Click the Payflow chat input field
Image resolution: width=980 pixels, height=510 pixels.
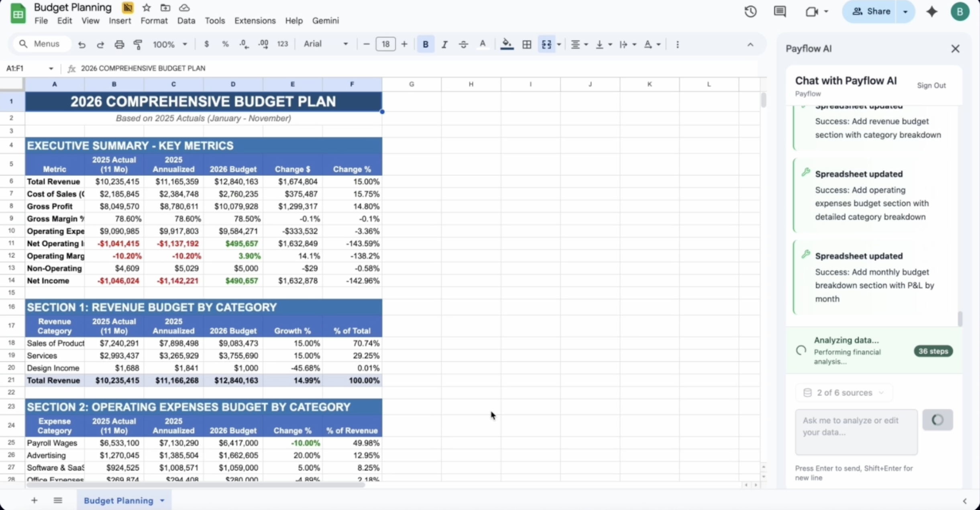[x=856, y=431]
